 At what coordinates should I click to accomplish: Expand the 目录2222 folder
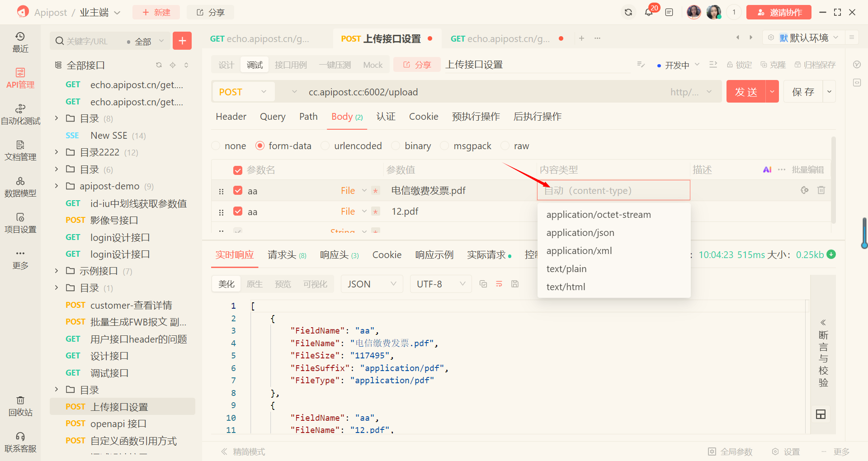[x=57, y=152]
